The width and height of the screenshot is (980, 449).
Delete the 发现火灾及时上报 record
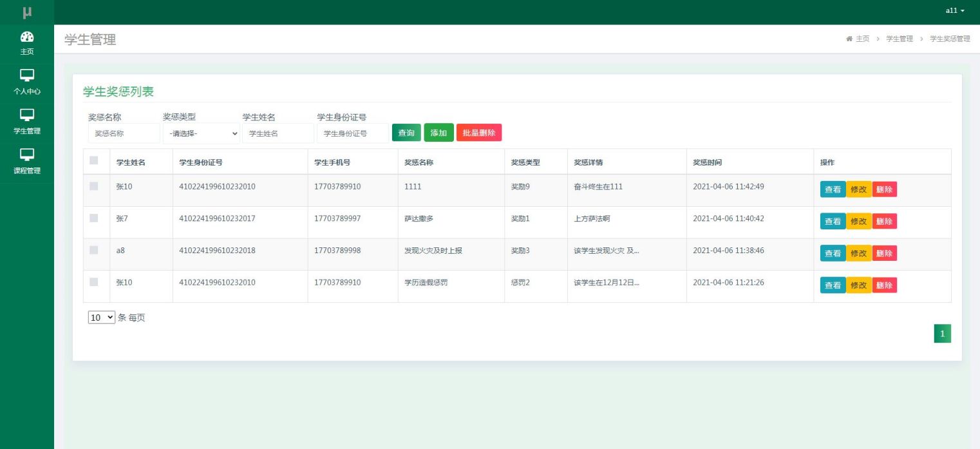click(x=884, y=253)
